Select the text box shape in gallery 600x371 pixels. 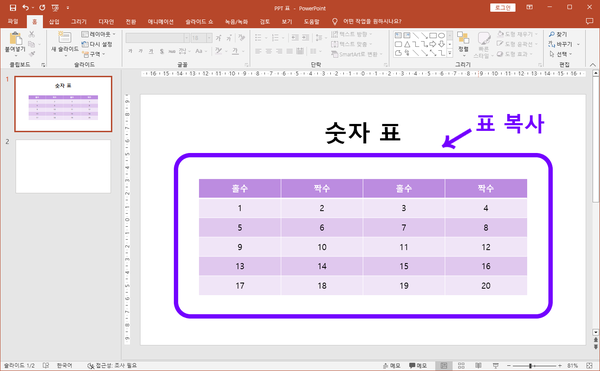point(398,36)
